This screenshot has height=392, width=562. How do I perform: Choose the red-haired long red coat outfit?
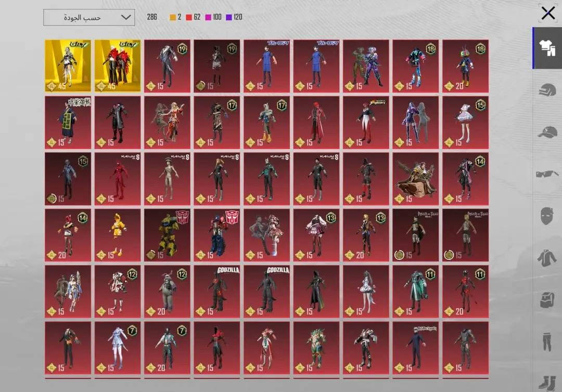(x=316, y=122)
